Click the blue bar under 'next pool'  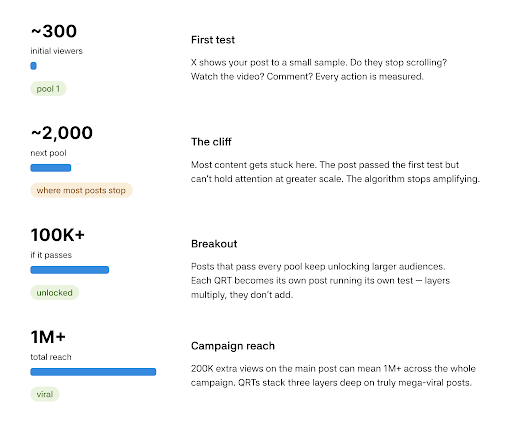click(x=51, y=168)
